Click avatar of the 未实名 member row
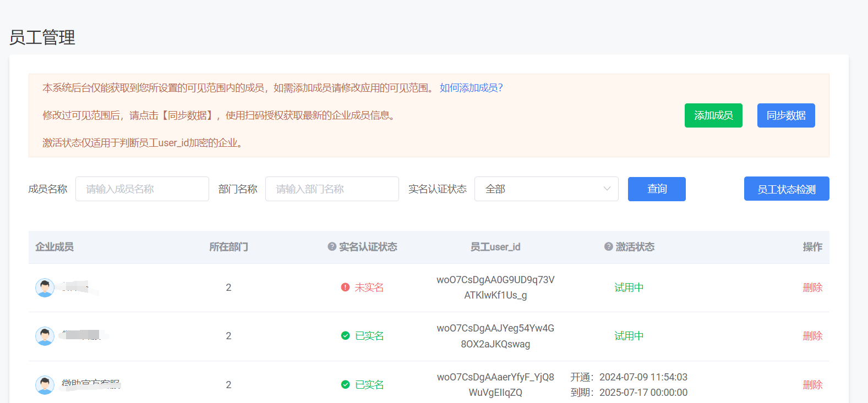 [x=45, y=288]
